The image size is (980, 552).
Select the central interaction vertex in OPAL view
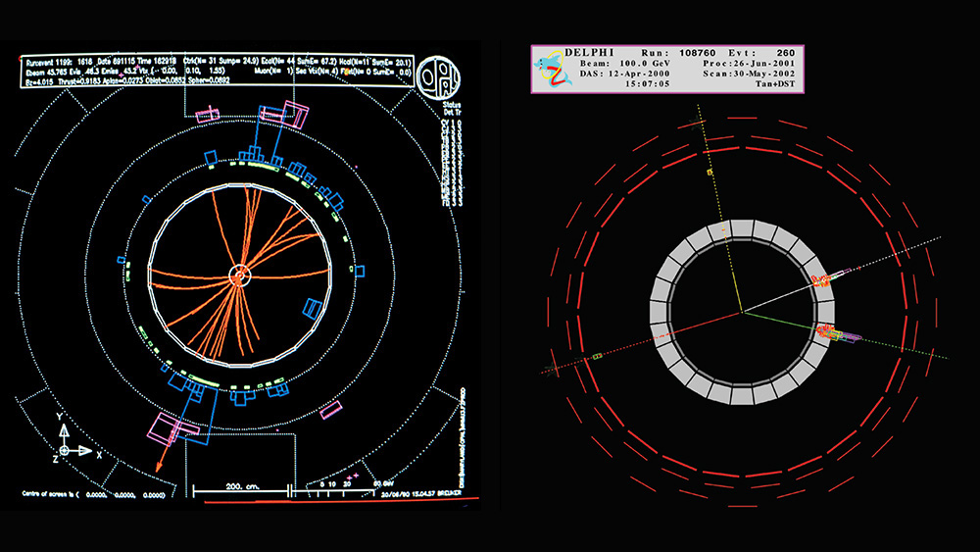(x=239, y=276)
